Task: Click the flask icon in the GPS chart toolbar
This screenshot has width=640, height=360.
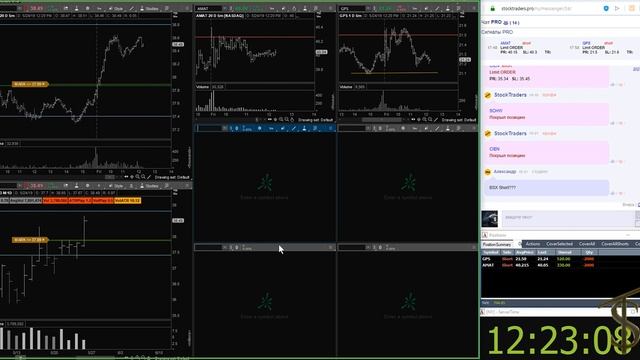Action: pos(448,8)
